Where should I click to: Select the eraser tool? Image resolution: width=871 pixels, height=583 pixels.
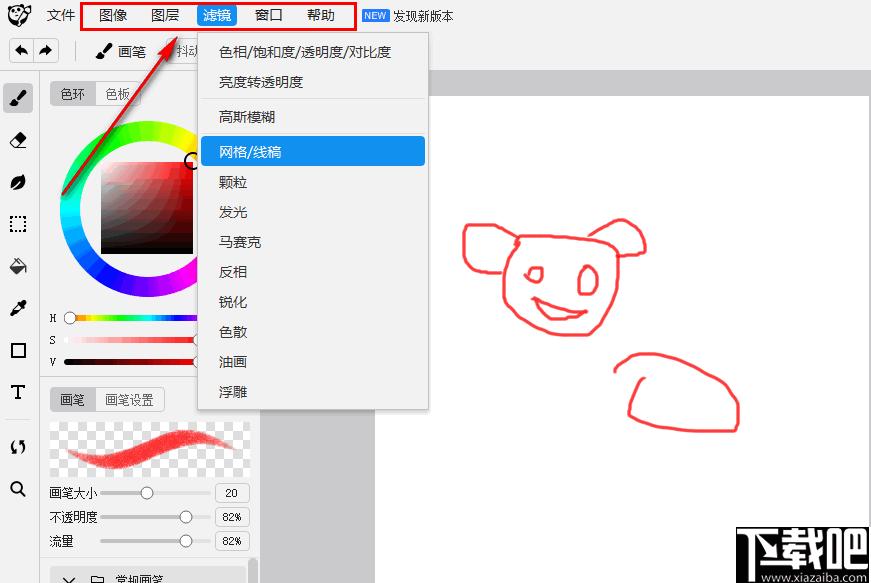[18, 140]
